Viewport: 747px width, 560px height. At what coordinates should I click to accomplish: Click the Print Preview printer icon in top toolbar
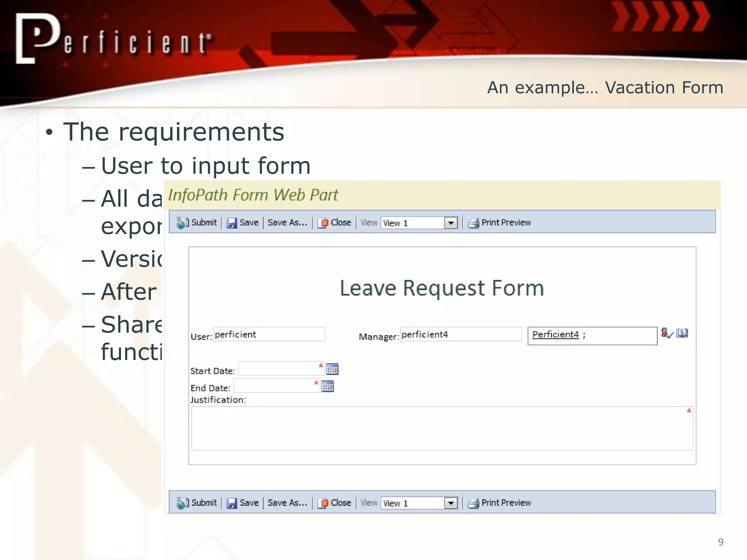pyautogui.click(x=473, y=223)
